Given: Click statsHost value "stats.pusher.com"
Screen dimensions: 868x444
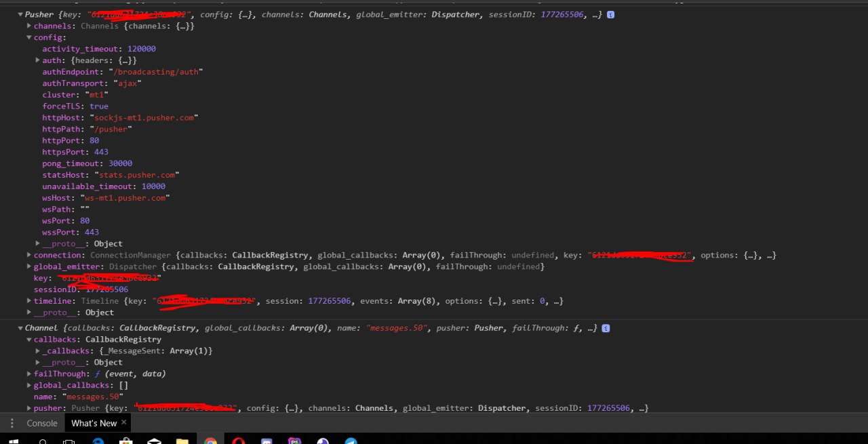Looking at the screenshot, I should (137, 175).
